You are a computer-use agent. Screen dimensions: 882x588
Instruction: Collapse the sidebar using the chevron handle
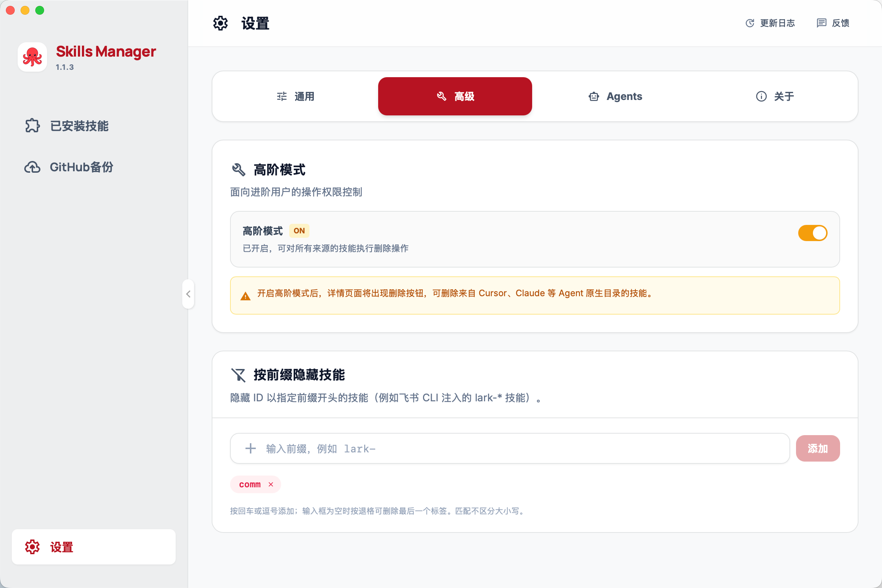[188, 294]
